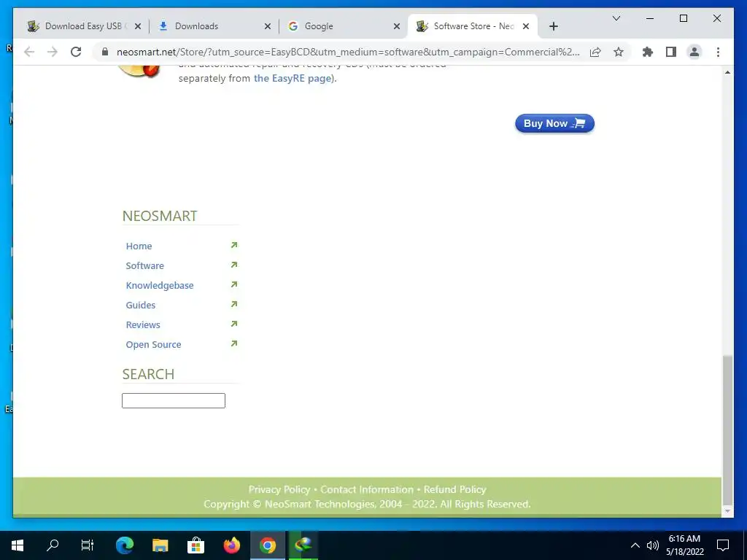Open the EasyBCD taskbar app

[x=303, y=545]
